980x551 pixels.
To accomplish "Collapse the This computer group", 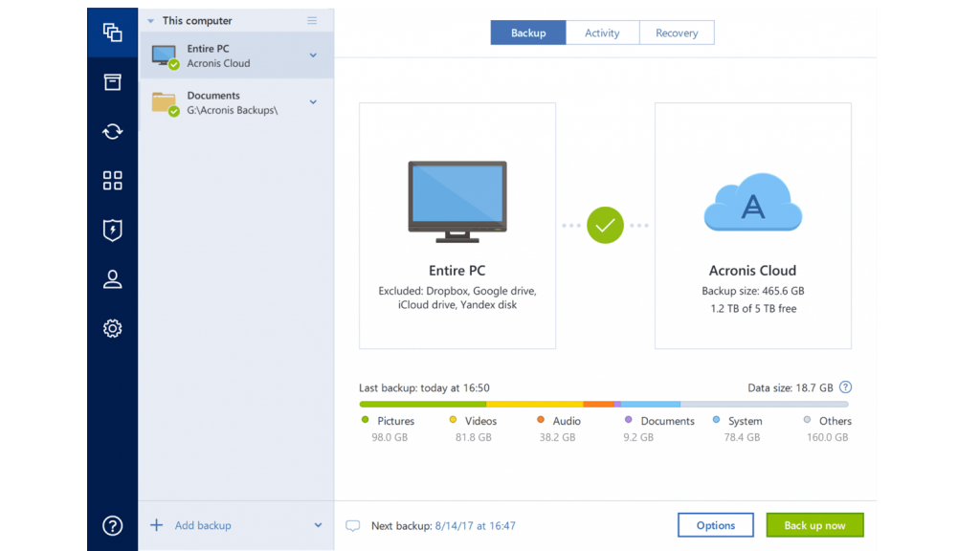I will pyautogui.click(x=150, y=21).
